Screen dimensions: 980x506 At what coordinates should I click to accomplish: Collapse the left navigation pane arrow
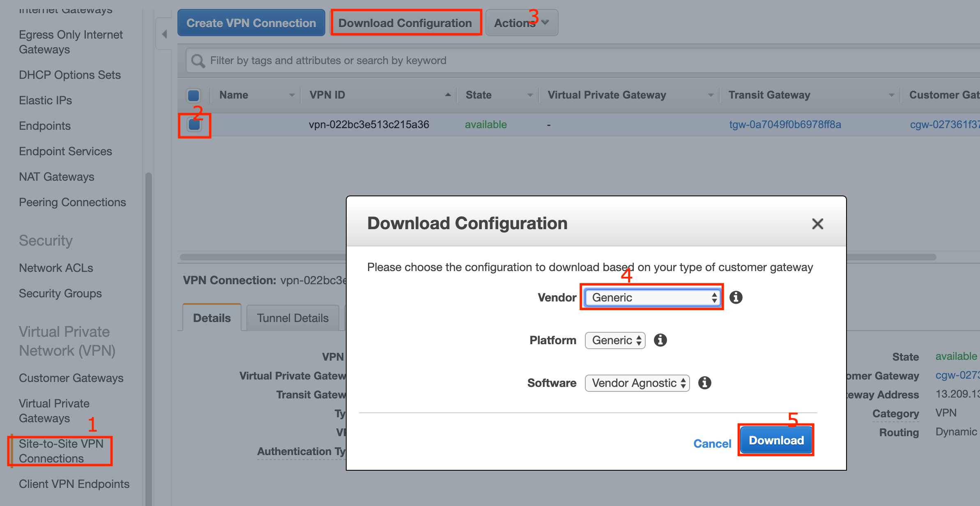coord(164,34)
